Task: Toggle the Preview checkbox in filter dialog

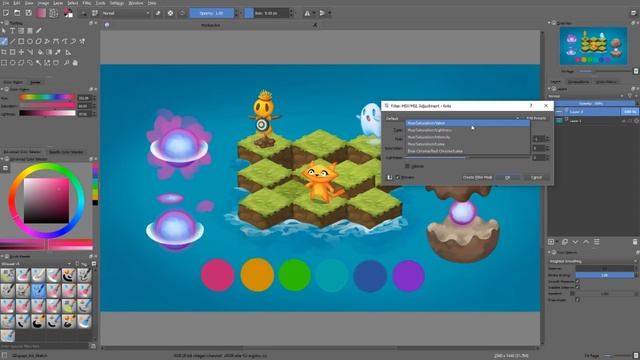Action: (x=398, y=178)
